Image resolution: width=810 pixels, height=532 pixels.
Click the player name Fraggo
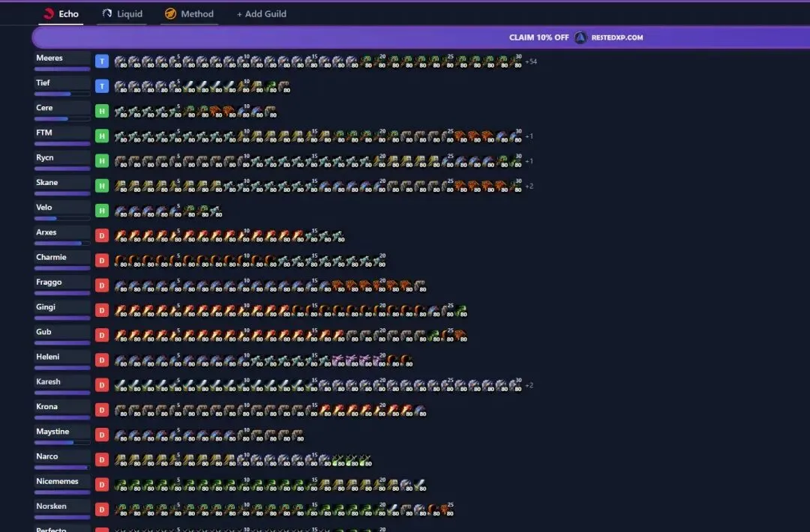[49, 282]
